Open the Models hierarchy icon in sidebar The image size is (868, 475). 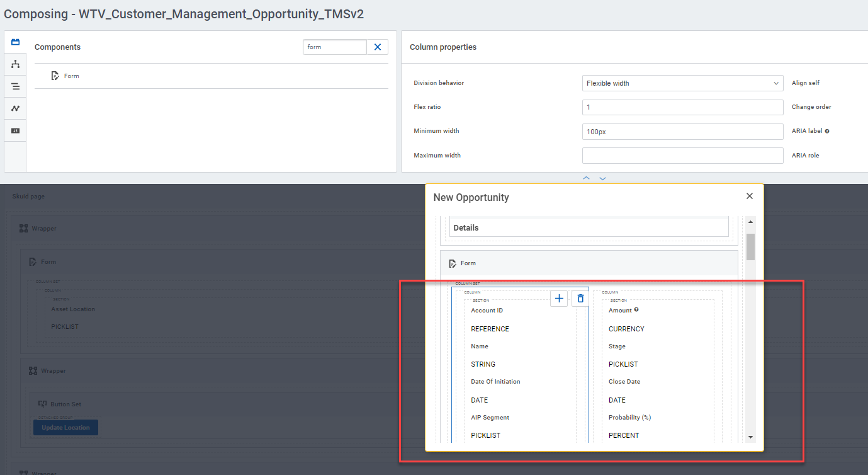15,64
